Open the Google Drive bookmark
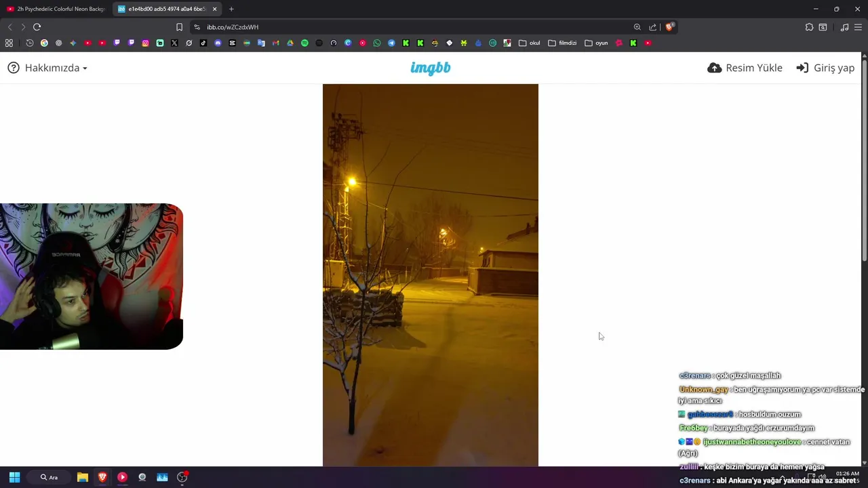This screenshot has height=488, width=868. (290, 43)
